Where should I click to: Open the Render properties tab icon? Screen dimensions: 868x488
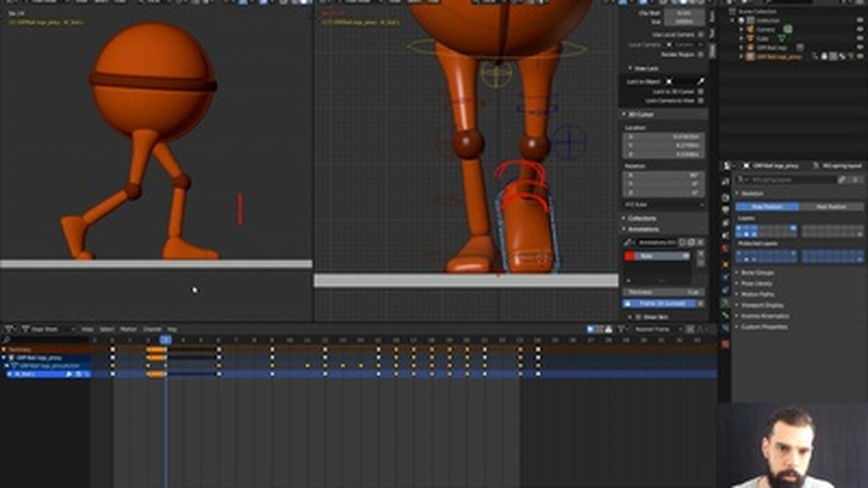coord(725,197)
